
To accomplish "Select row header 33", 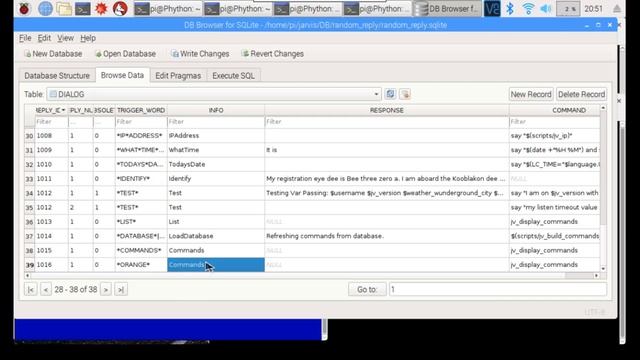I will 29,179.
